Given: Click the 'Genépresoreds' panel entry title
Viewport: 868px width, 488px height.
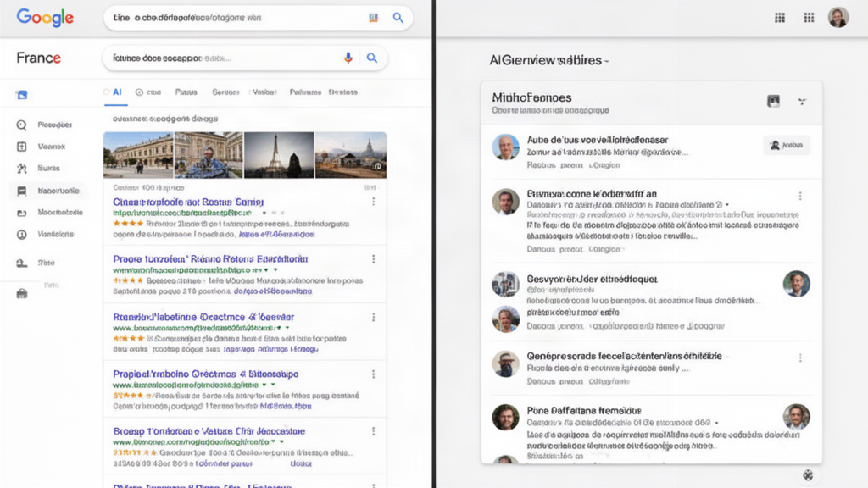Looking at the screenshot, I should [x=624, y=356].
